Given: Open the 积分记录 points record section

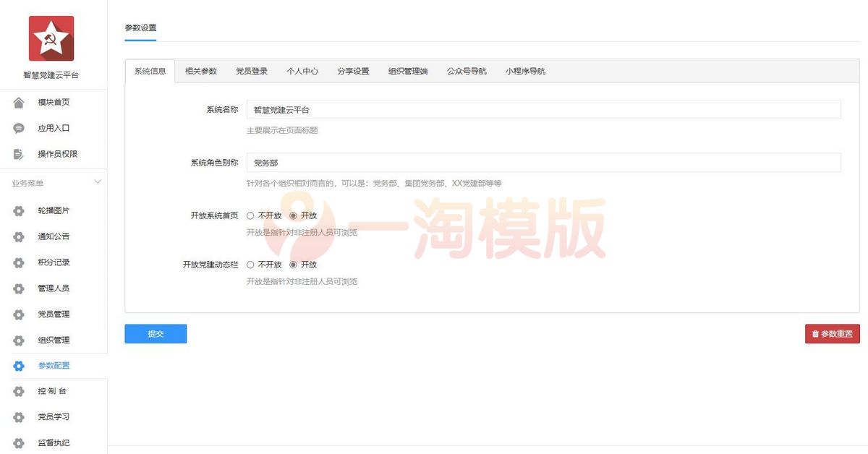Looking at the screenshot, I should pyautogui.click(x=54, y=262).
